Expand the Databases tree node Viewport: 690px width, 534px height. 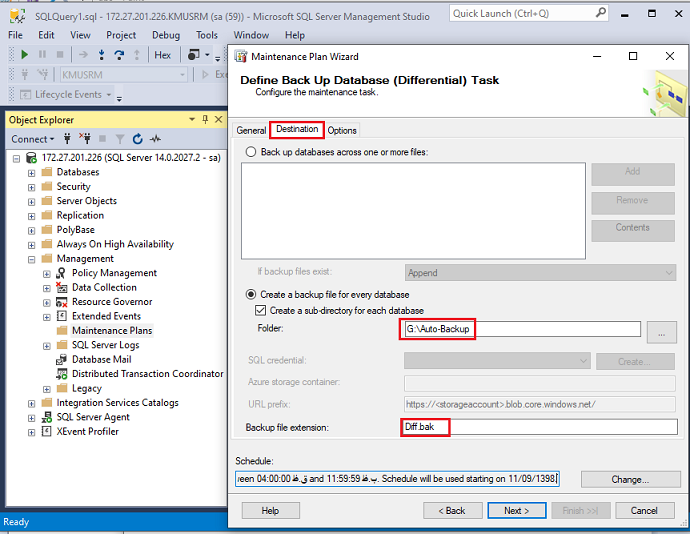tap(31, 172)
